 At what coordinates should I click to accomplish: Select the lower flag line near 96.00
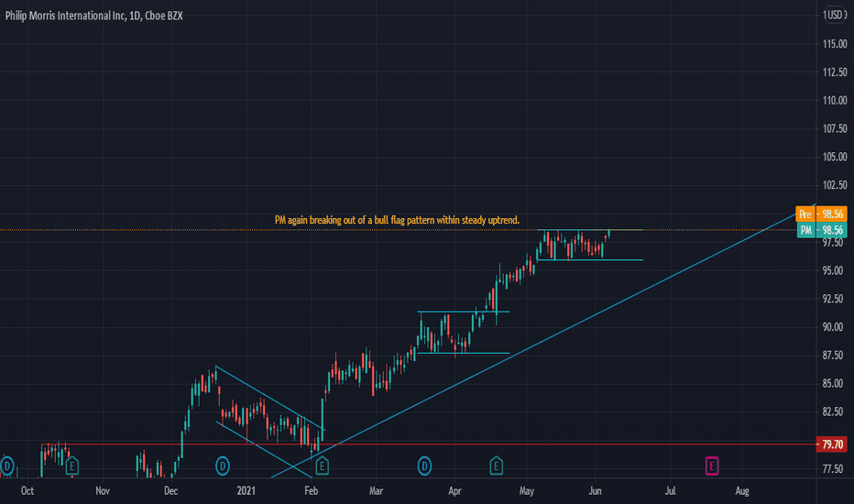(590, 260)
